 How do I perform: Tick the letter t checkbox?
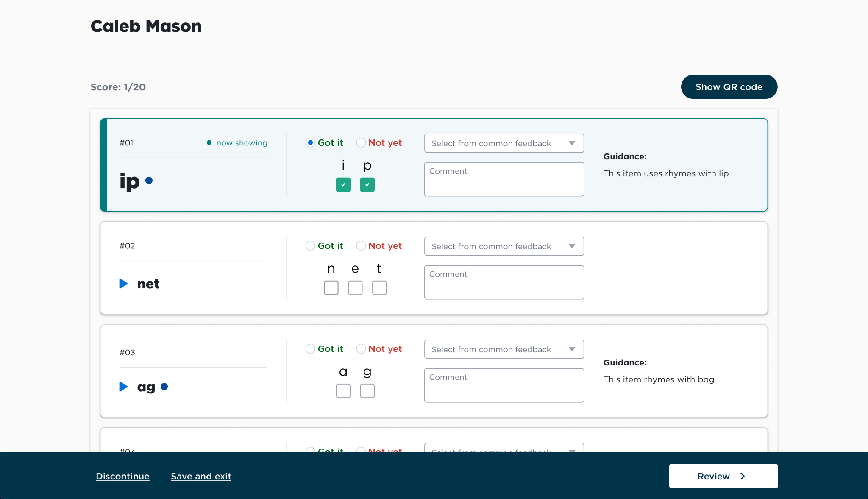[x=379, y=288]
